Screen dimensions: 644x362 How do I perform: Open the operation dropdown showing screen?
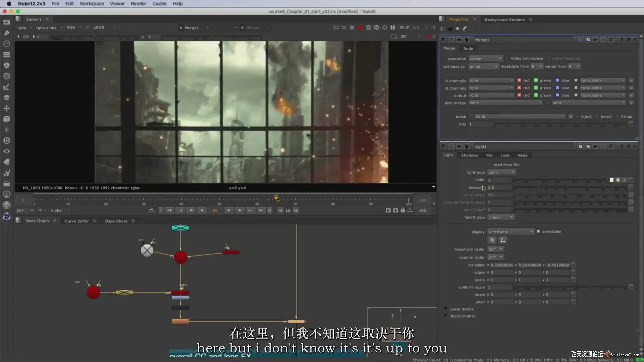[485, 58]
